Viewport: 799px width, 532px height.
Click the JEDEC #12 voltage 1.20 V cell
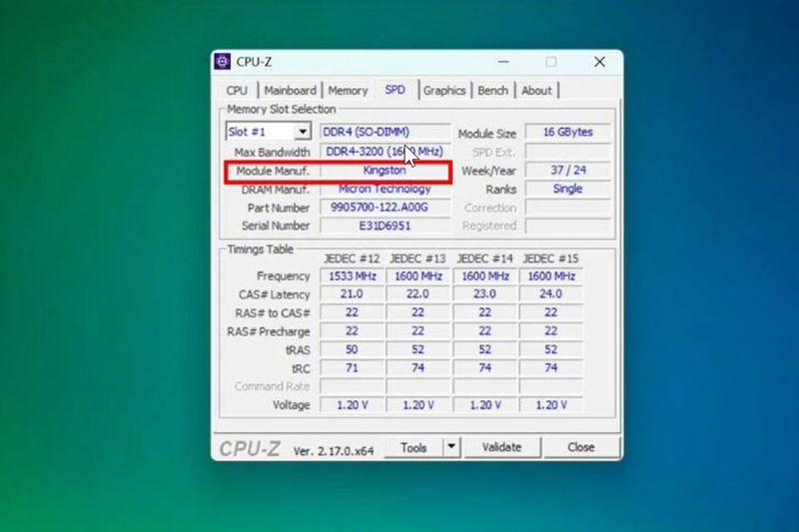click(353, 405)
